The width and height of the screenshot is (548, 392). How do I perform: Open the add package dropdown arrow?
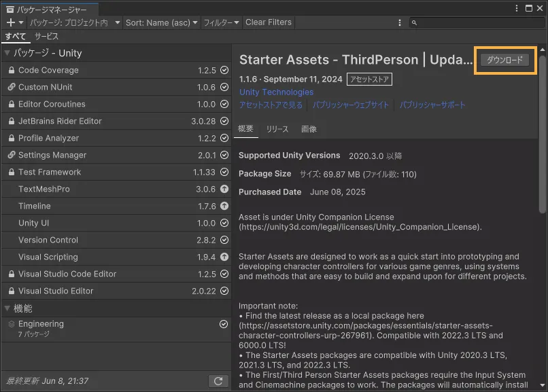pos(21,22)
